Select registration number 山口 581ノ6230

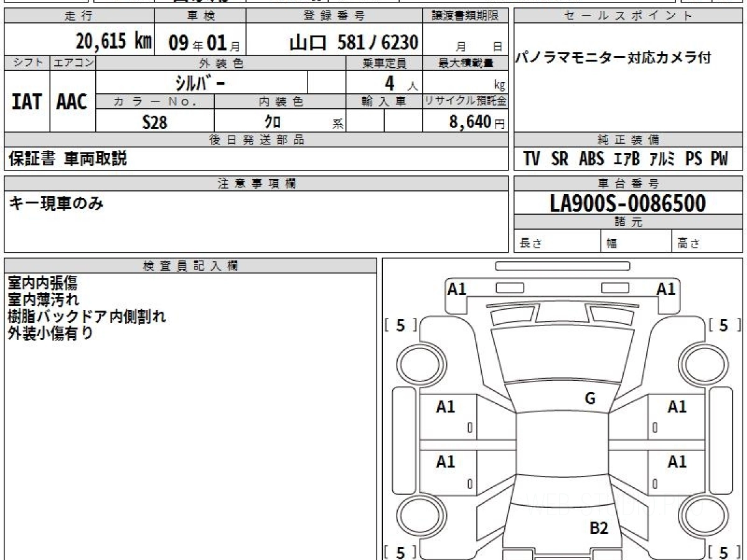[x=354, y=42]
